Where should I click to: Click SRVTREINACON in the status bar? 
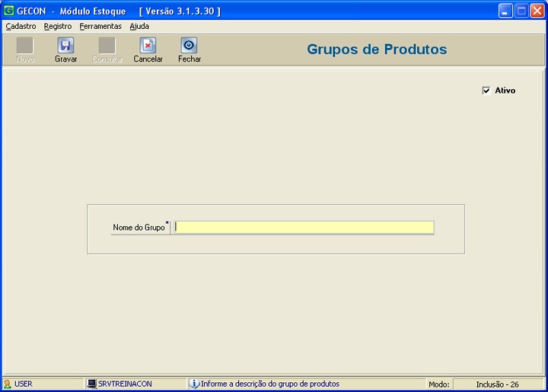point(125,384)
